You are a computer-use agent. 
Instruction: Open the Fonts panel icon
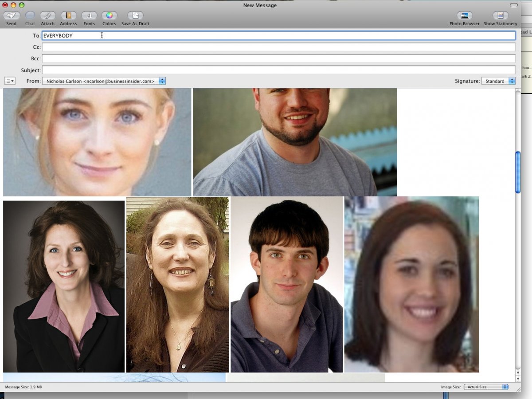pos(89,16)
